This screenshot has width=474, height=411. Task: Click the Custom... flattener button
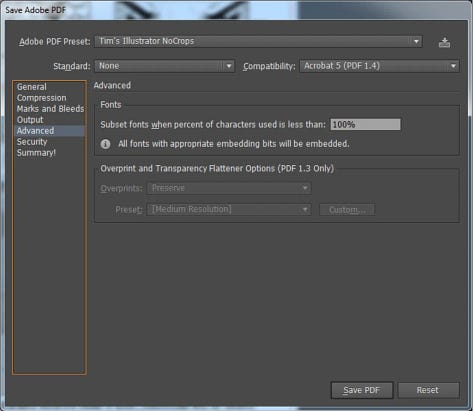pyautogui.click(x=347, y=210)
